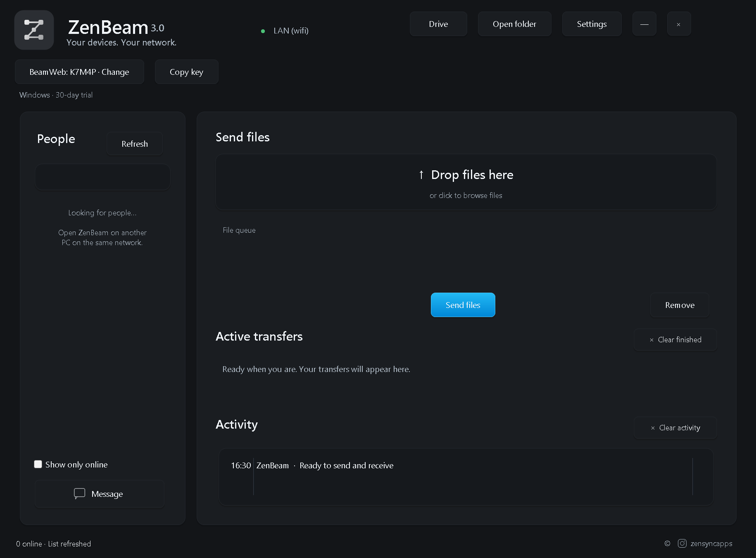This screenshot has width=756, height=558.
Task: Click the copyright symbol icon
Action: [x=667, y=544]
